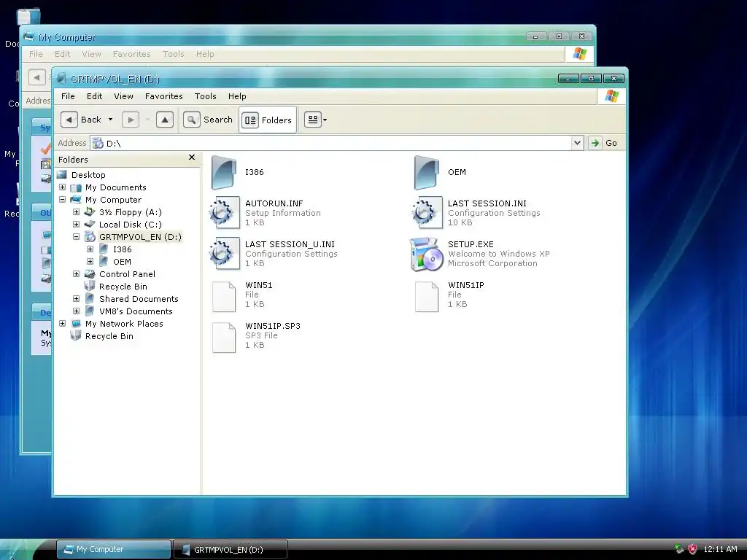Select My Network Places in the tree

pyautogui.click(x=124, y=323)
